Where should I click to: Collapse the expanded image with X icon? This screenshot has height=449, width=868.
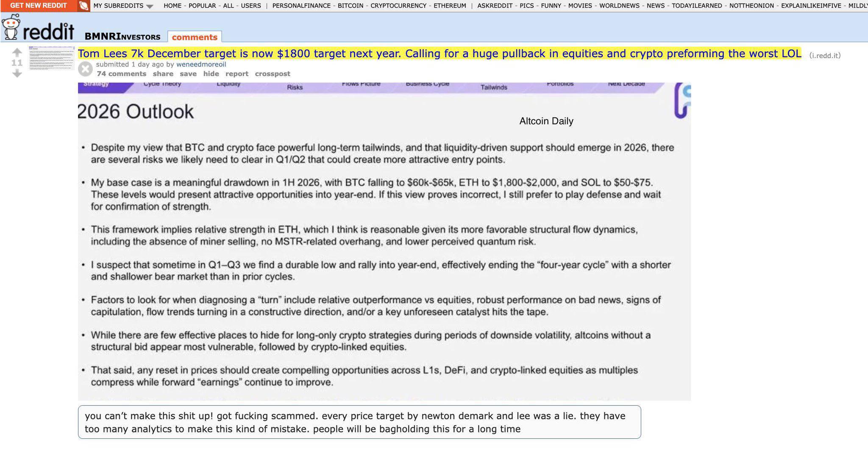(85, 69)
